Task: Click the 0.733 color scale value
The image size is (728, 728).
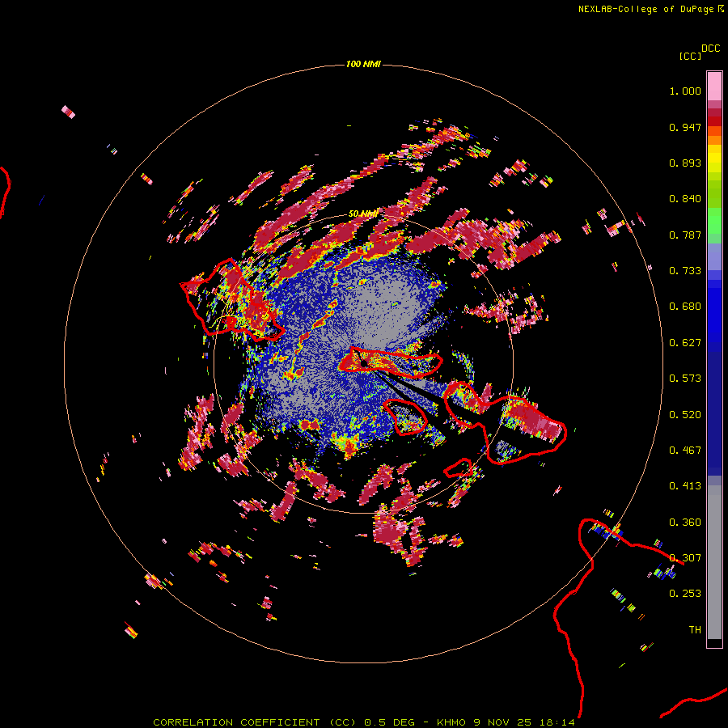Action: 685,271
